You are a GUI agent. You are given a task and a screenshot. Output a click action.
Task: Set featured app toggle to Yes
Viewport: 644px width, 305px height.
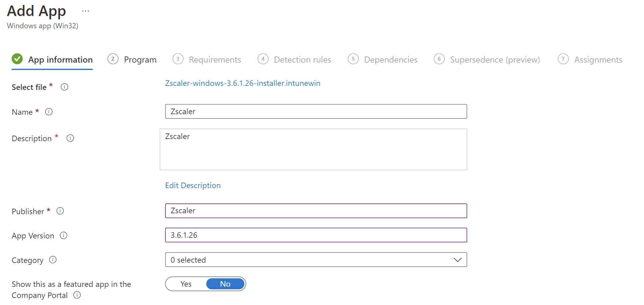pos(186,284)
